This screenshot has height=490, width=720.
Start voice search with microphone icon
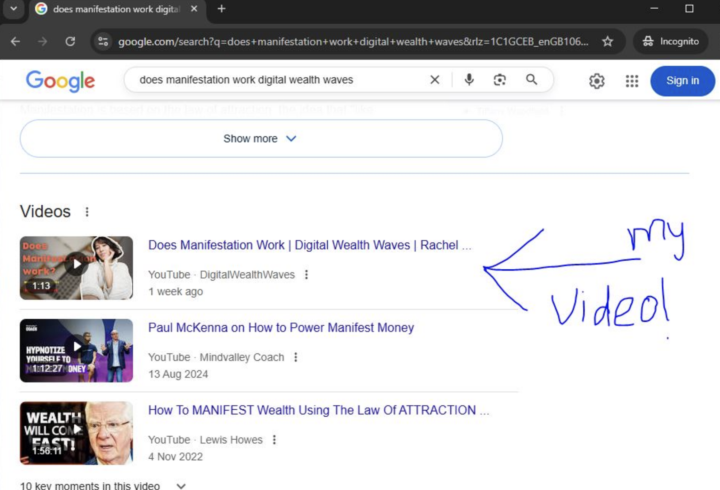(x=469, y=80)
